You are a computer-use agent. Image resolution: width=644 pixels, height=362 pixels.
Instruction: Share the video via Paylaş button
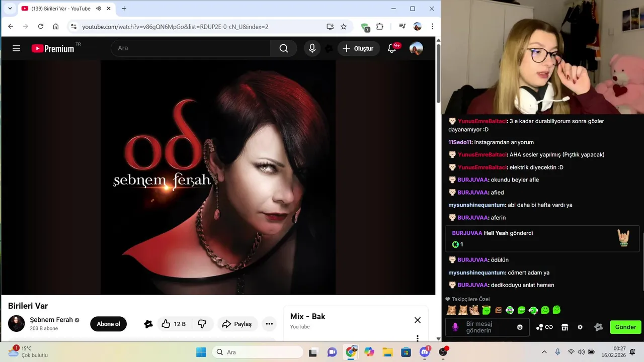coord(237,324)
